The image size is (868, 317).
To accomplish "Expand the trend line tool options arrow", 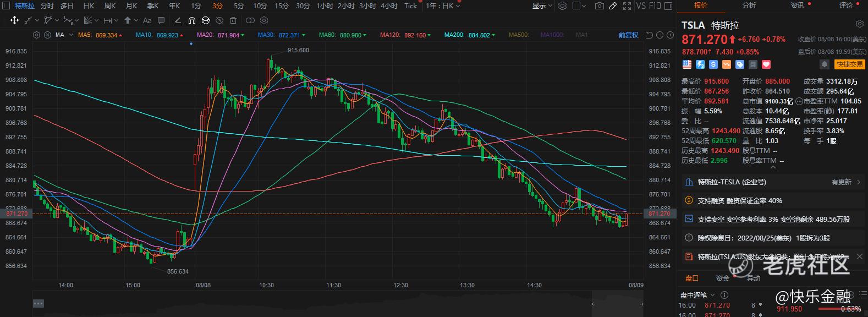I will 37,20.
